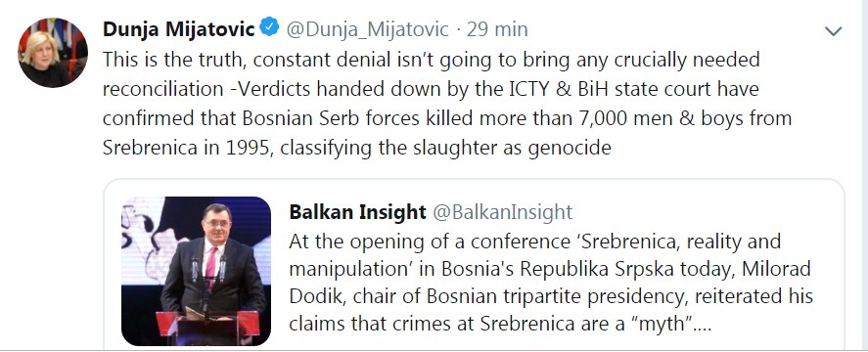This screenshot has width=868, height=352.
Task: Open the quoted Balkan Insight tweet text
Action: [551, 284]
